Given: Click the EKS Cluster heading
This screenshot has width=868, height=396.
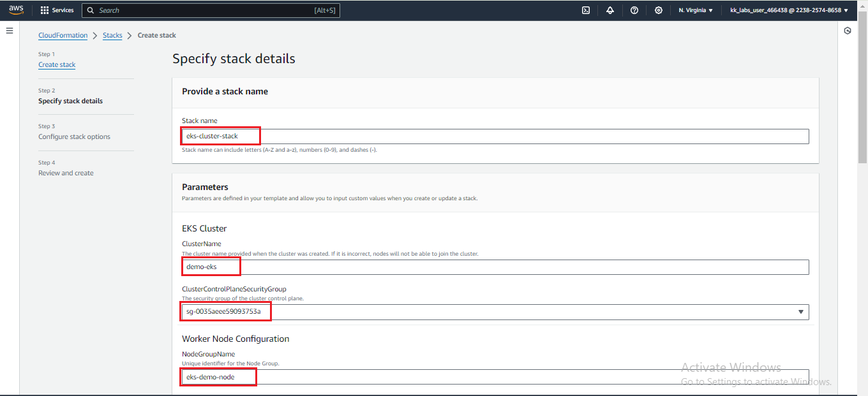Looking at the screenshot, I should [204, 228].
